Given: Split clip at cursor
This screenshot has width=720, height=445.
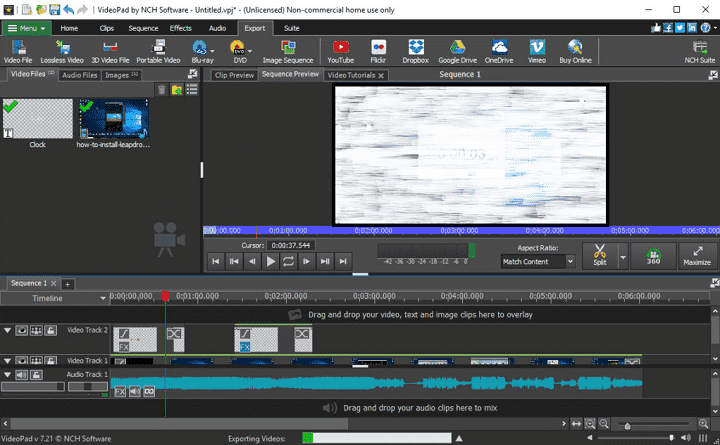Looking at the screenshot, I should pyautogui.click(x=600, y=255).
